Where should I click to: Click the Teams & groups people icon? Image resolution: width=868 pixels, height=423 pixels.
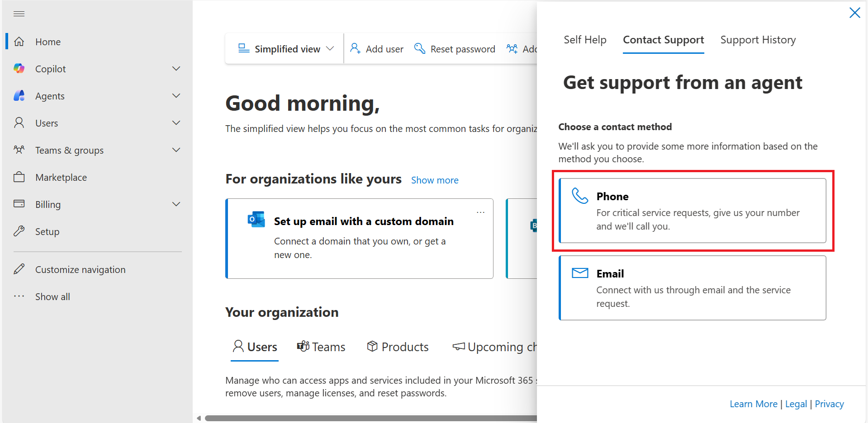coord(19,150)
